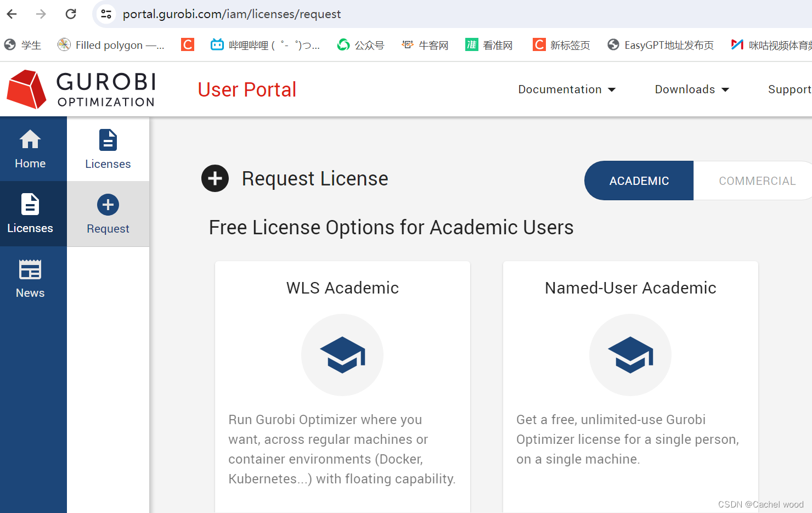Open the 看准网 bookmark
The width and height of the screenshot is (812, 513).
(489, 45)
